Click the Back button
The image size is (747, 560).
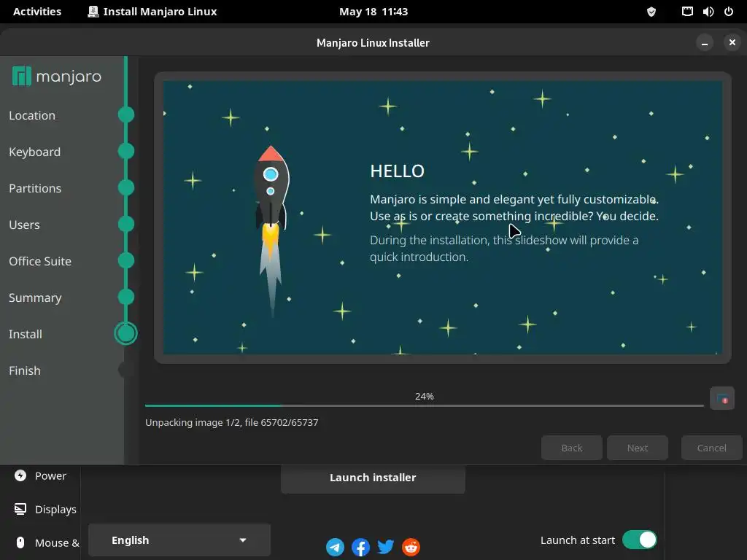(572, 448)
